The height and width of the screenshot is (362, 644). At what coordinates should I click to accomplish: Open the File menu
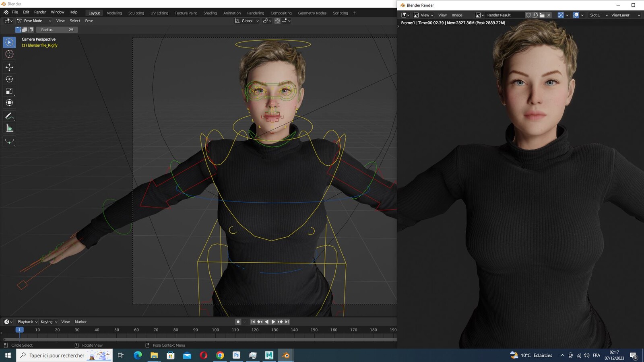pyautogui.click(x=15, y=12)
